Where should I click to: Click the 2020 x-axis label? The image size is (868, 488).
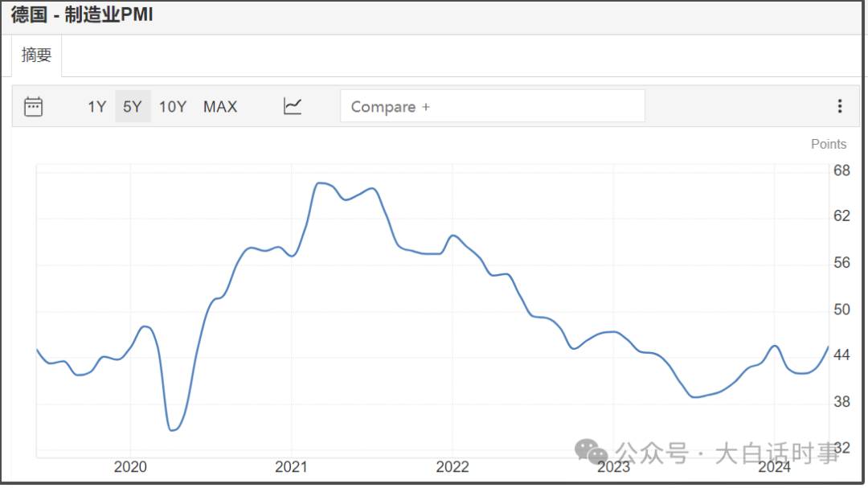coord(130,467)
